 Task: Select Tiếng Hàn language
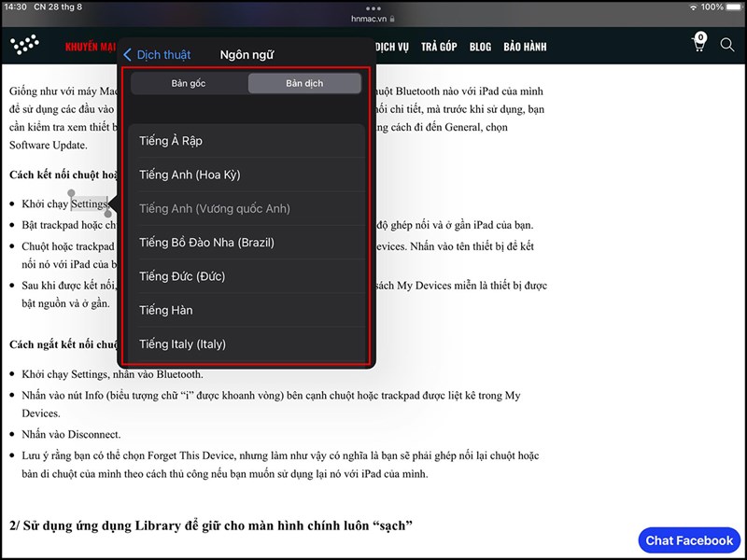(247, 310)
